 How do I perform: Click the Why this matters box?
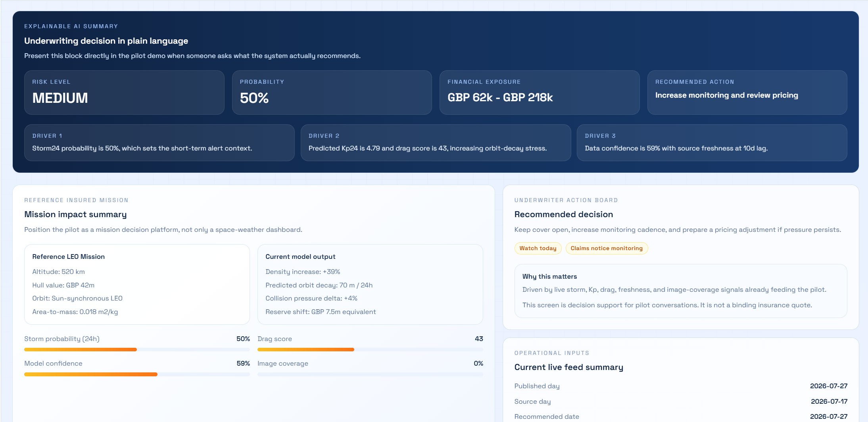coord(681,291)
